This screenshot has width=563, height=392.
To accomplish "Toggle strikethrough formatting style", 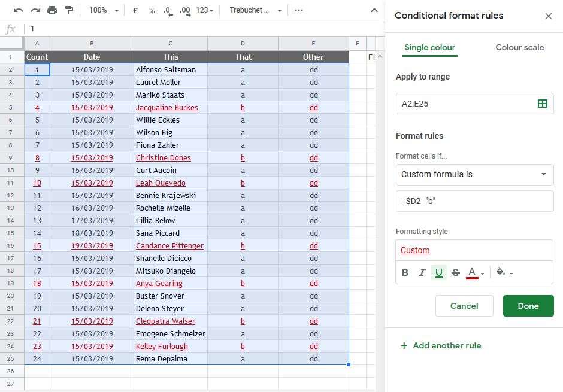I will [x=455, y=272].
